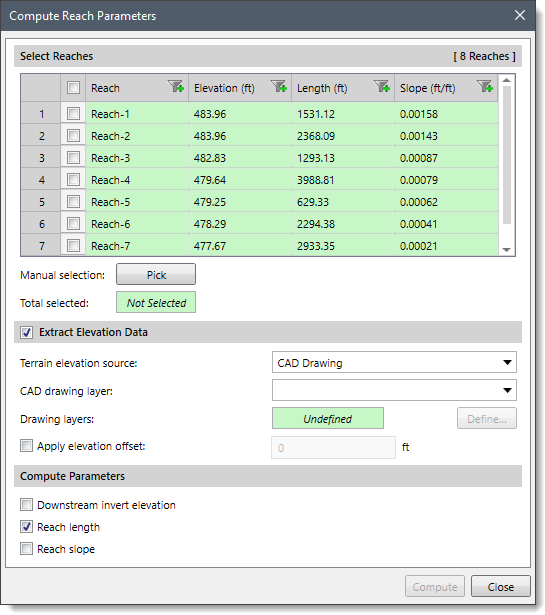
Task: Click length value 3988.81
Action: tap(316, 180)
